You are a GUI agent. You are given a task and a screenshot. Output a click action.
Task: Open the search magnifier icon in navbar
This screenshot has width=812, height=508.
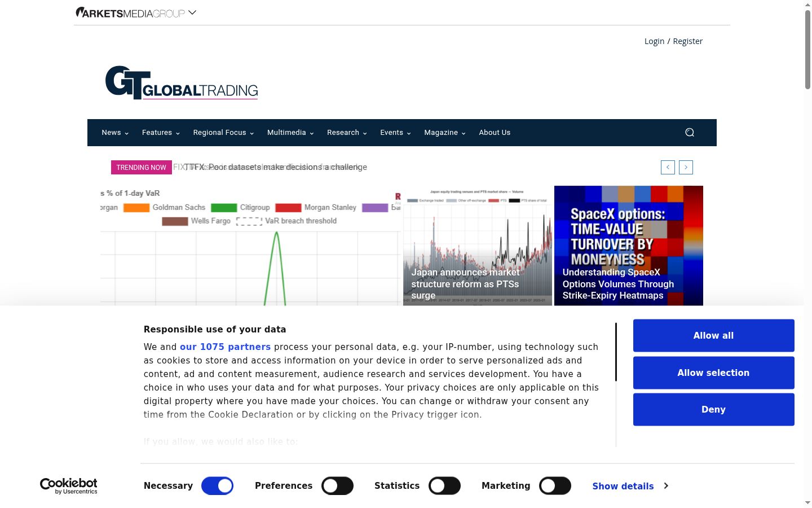(x=689, y=132)
